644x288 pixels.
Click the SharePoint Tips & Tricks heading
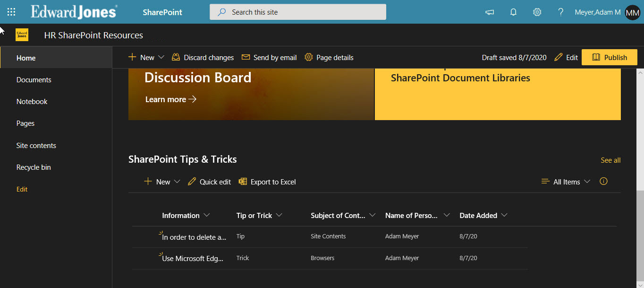pyautogui.click(x=183, y=159)
